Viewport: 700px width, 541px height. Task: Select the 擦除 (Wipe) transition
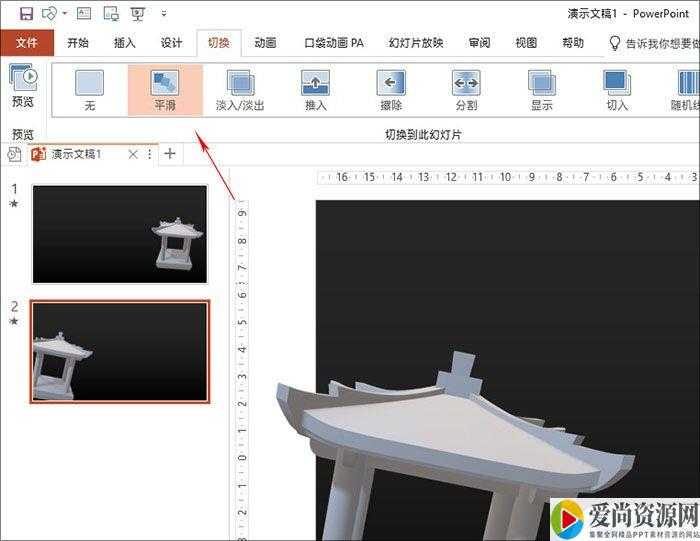tap(391, 89)
